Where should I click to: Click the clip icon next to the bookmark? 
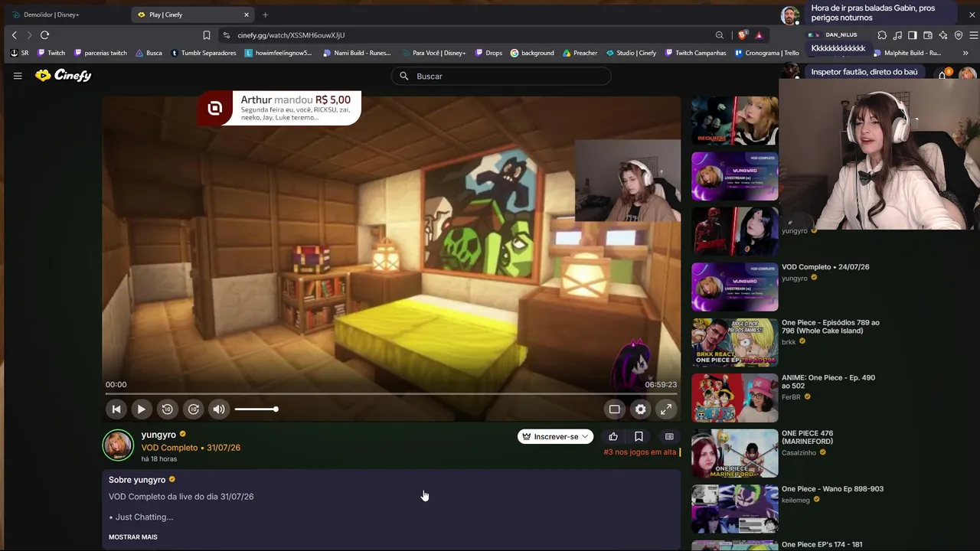pyautogui.click(x=669, y=436)
